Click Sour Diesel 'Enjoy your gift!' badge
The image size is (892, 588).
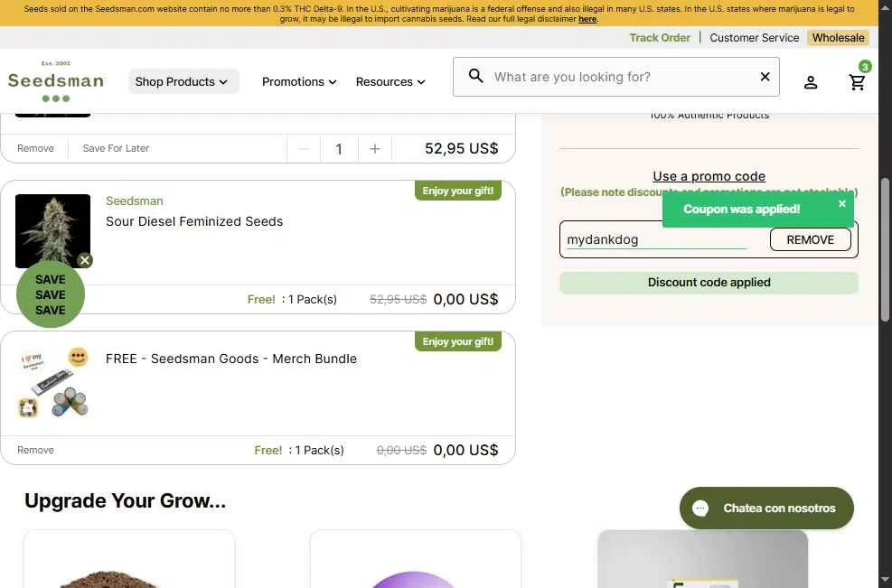(458, 191)
